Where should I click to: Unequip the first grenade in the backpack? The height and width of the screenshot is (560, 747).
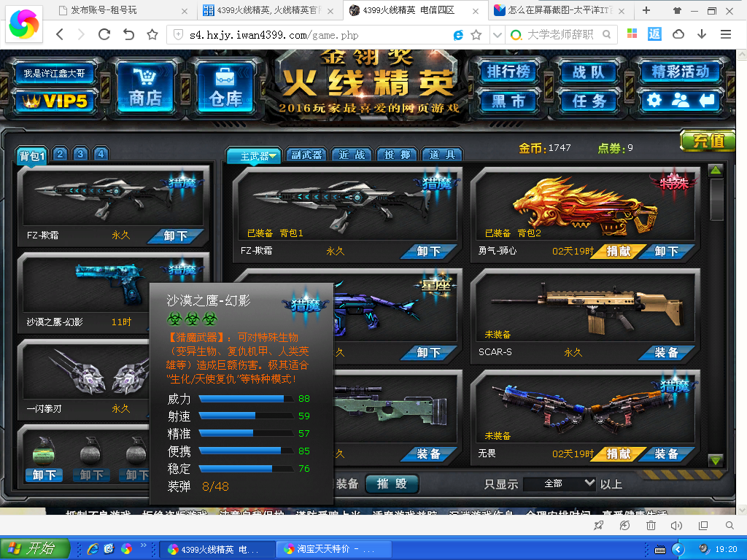[44, 475]
